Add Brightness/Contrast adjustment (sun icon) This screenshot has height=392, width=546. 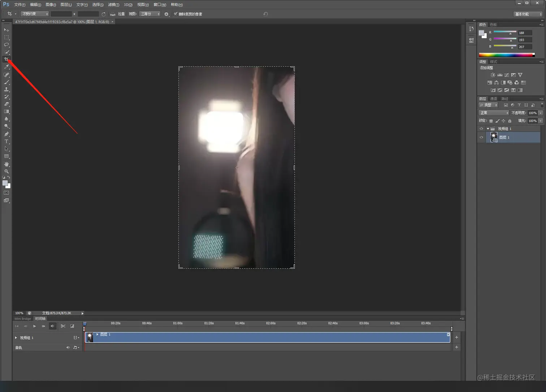tap(493, 75)
